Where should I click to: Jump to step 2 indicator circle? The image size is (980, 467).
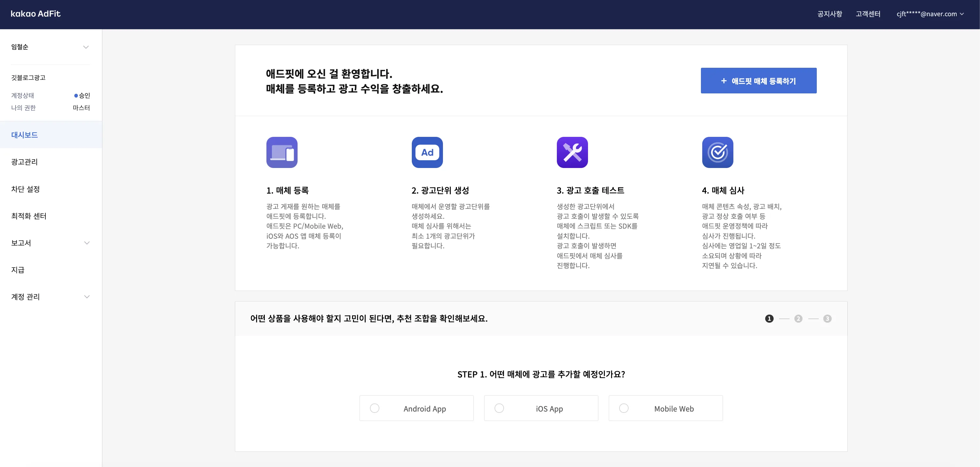coord(798,318)
